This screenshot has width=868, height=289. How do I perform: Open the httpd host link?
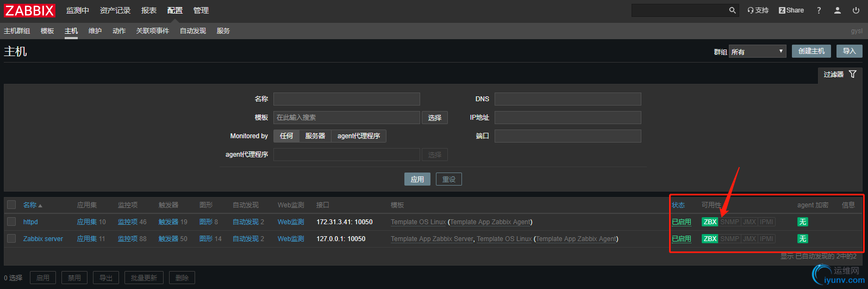click(30, 222)
